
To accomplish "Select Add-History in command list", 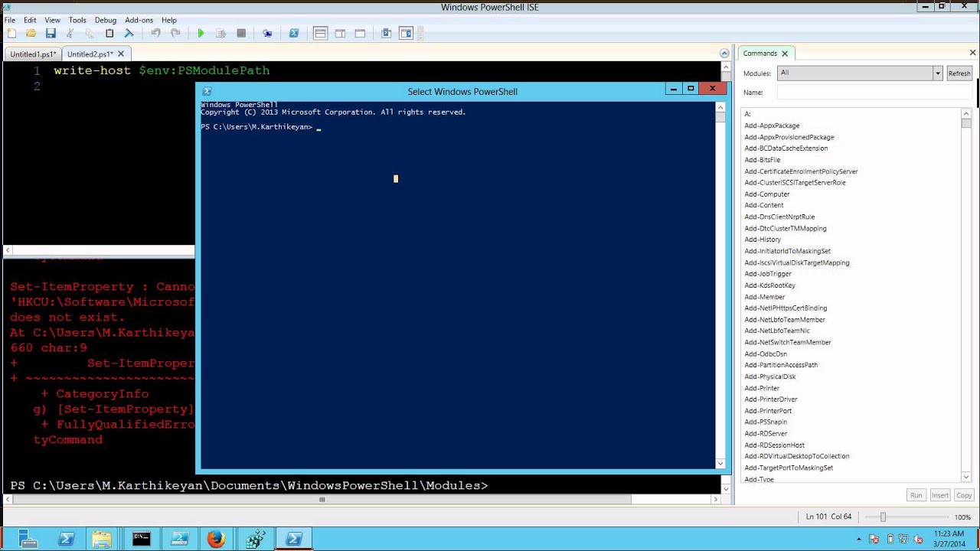I will (763, 240).
